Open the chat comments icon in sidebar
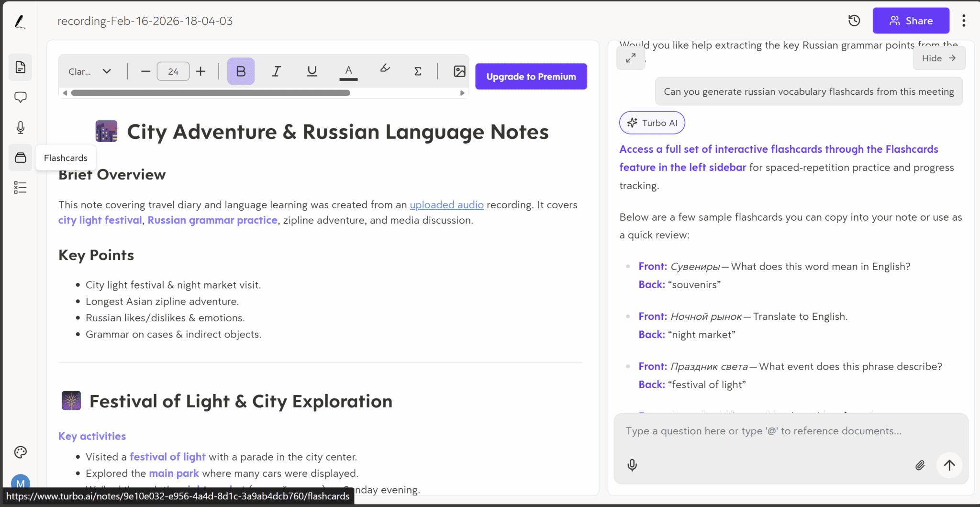Image resolution: width=980 pixels, height=507 pixels. click(20, 97)
